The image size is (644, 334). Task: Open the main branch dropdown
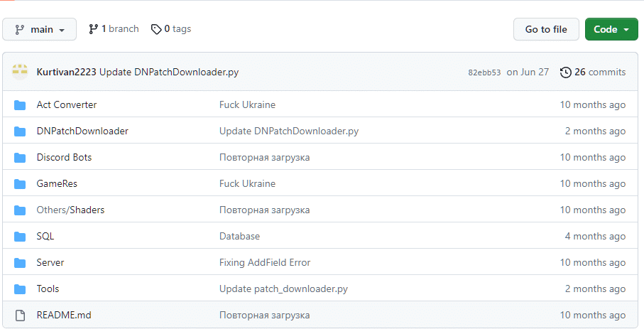[x=40, y=29]
